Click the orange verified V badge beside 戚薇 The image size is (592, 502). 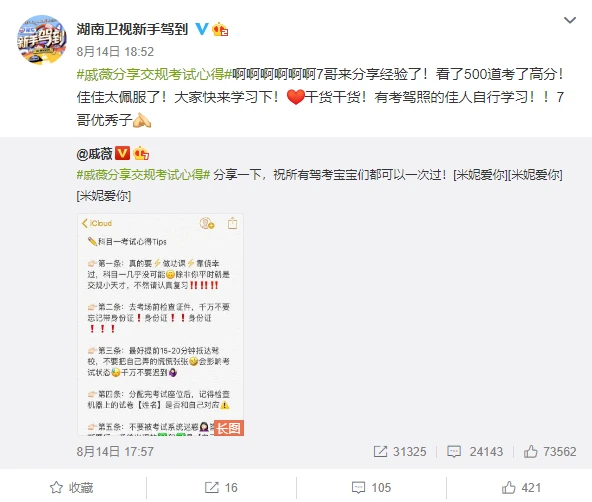coord(122,153)
